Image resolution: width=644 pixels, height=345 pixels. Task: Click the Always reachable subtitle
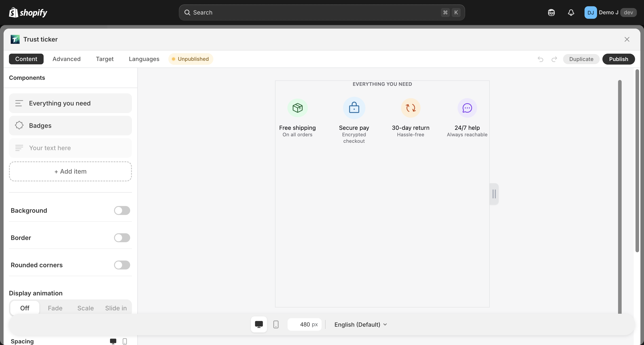point(467,135)
